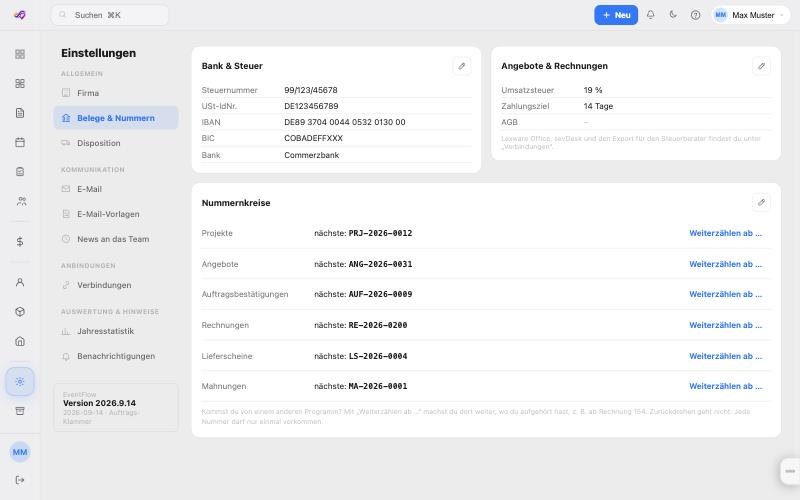
Task: Open the contacts people icon in rail
Action: tap(20, 201)
